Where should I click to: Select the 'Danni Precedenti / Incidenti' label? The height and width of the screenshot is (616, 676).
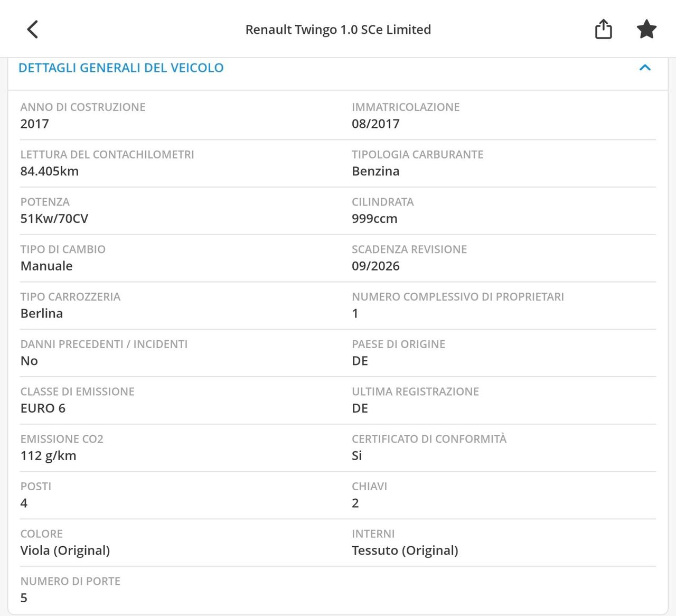(104, 344)
